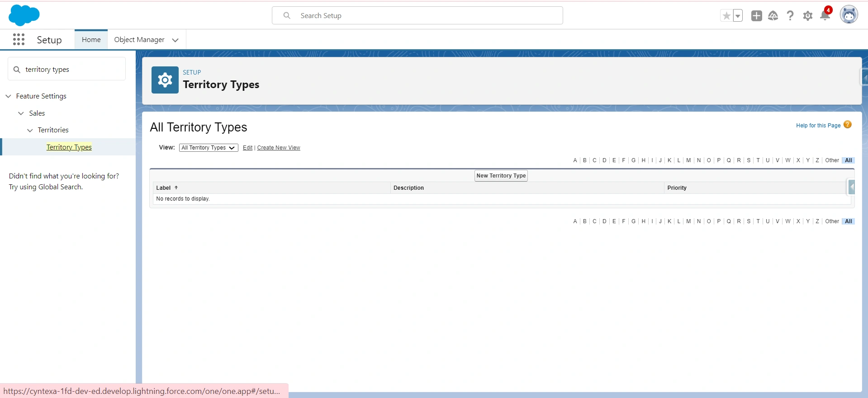Image resolution: width=868 pixels, height=398 pixels.
Task: Click the Salesforce cloud logo
Action: pyautogui.click(x=24, y=15)
